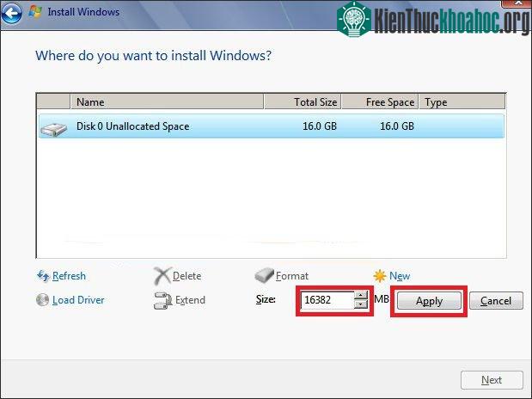Image resolution: width=532 pixels, height=399 pixels.
Task: Click the 16.0 GB Total Size value
Action: [320, 126]
